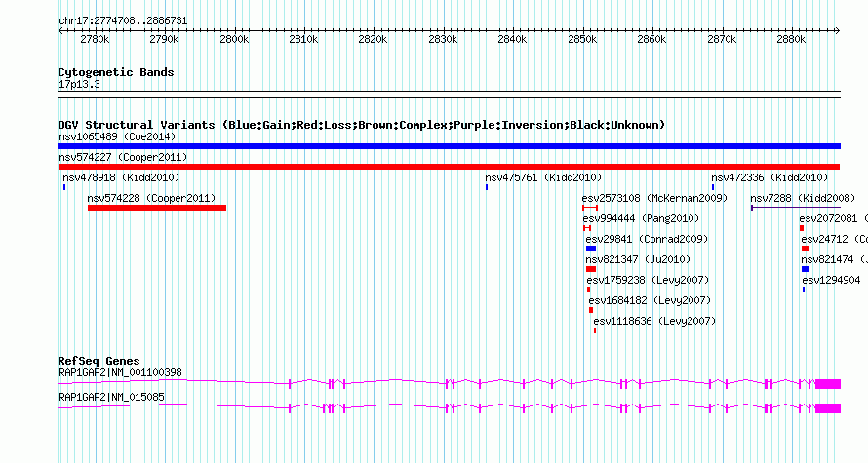Click the 2820k ruler tick label
The image size is (868, 463).
pyautogui.click(x=374, y=40)
